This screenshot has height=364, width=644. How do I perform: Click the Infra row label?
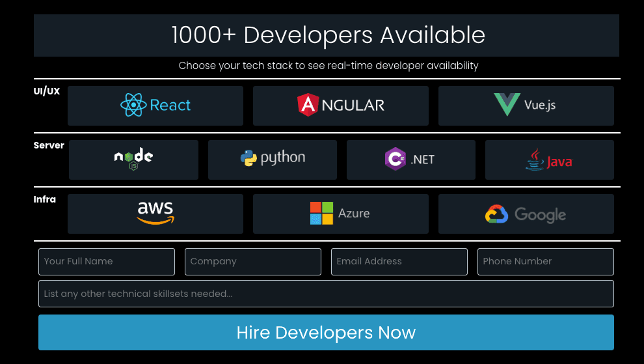pyautogui.click(x=45, y=199)
